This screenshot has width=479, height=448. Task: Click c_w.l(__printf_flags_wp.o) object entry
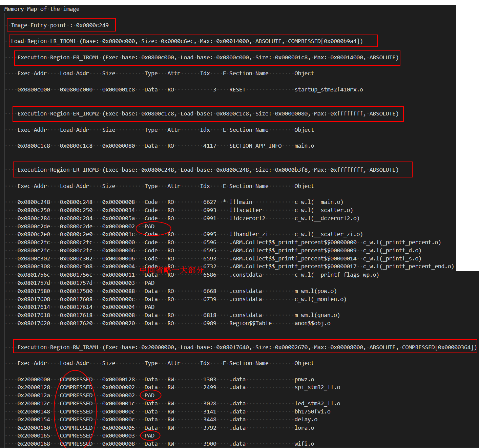[337, 275]
